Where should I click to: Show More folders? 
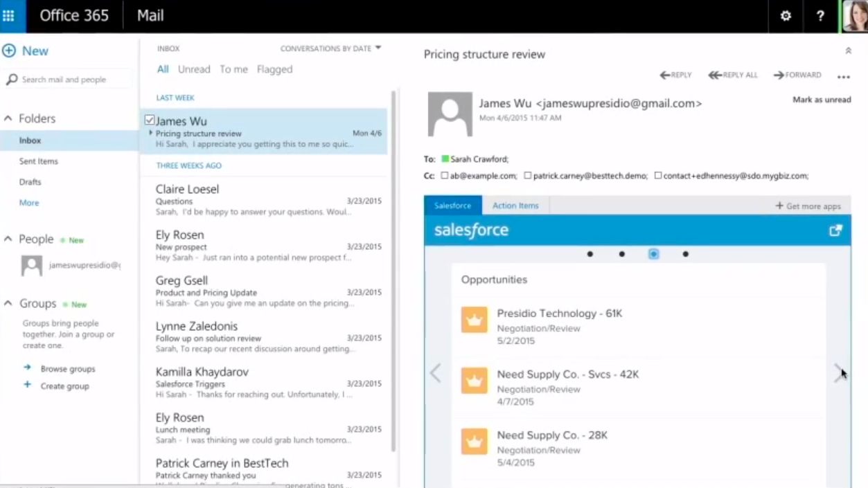tap(29, 203)
